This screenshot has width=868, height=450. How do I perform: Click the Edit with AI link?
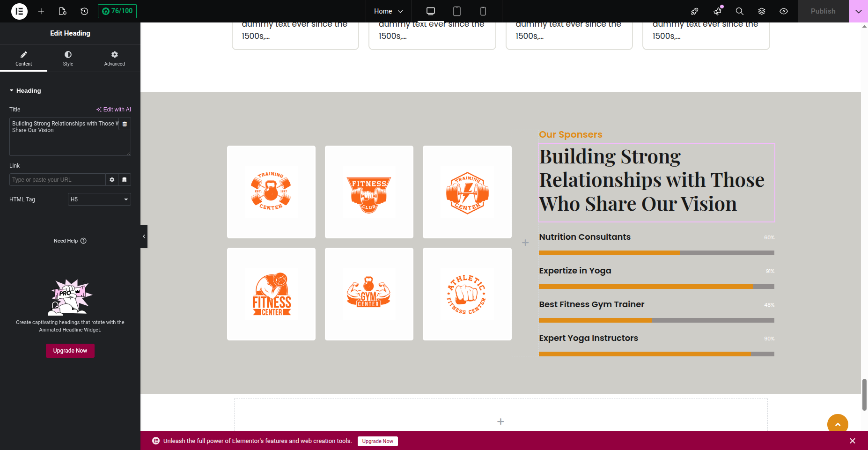point(114,110)
